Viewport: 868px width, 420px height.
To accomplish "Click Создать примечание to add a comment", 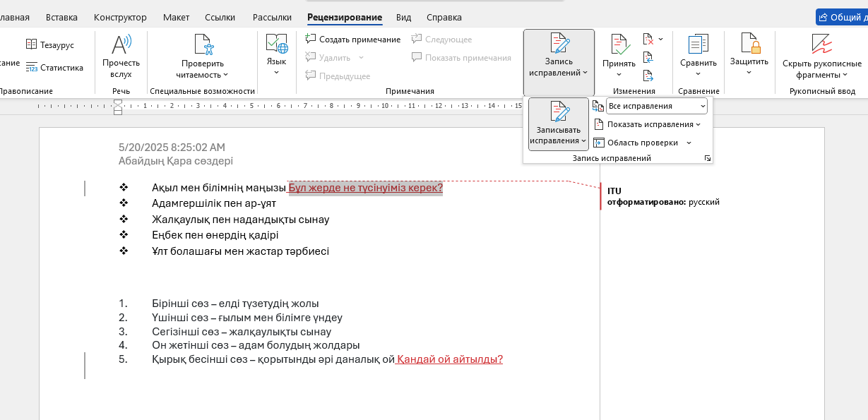I will pos(353,40).
